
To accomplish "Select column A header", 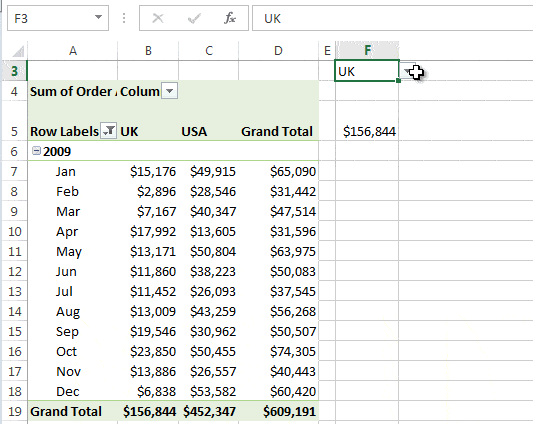I will click(x=73, y=51).
